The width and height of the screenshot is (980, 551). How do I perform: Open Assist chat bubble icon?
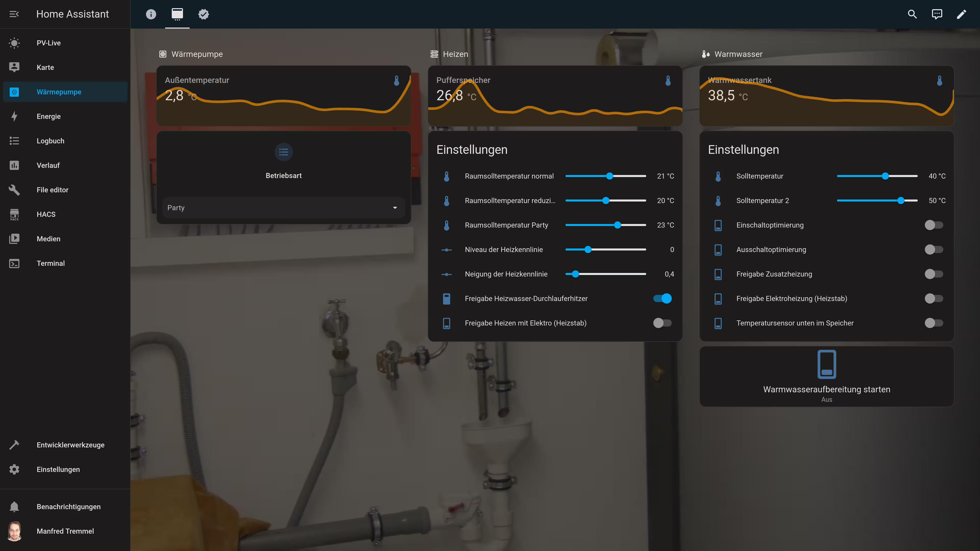(937, 14)
